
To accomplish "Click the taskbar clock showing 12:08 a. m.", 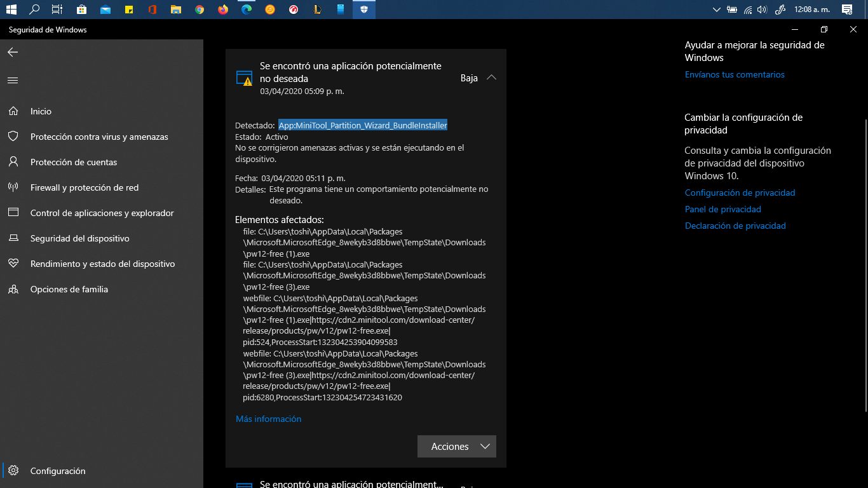I will click(811, 10).
